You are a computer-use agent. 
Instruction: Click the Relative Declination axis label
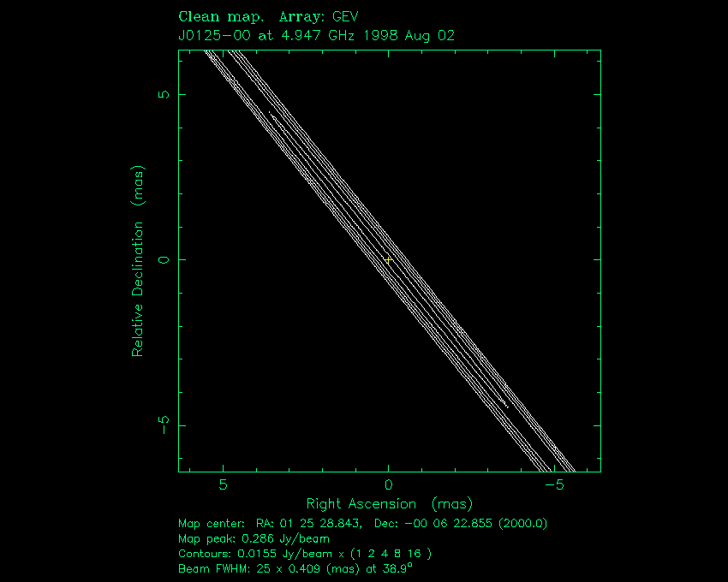pyautogui.click(x=137, y=274)
